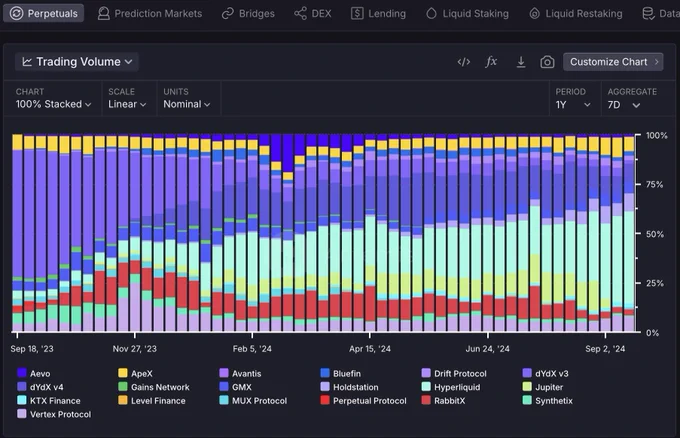Image resolution: width=680 pixels, height=438 pixels.
Task: Open the formula fx icon
Action: coord(491,62)
